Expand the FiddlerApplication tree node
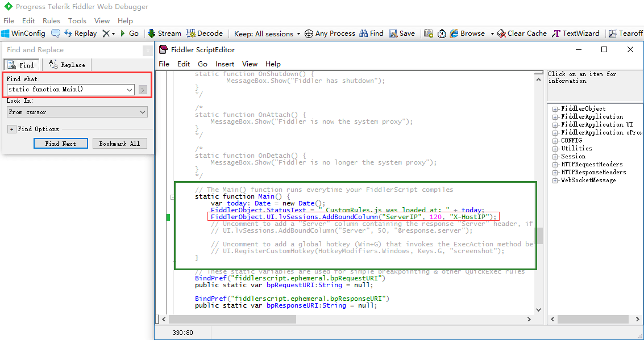Viewport: 644px width, 340px height. pyautogui.click(x=555, y=117)
